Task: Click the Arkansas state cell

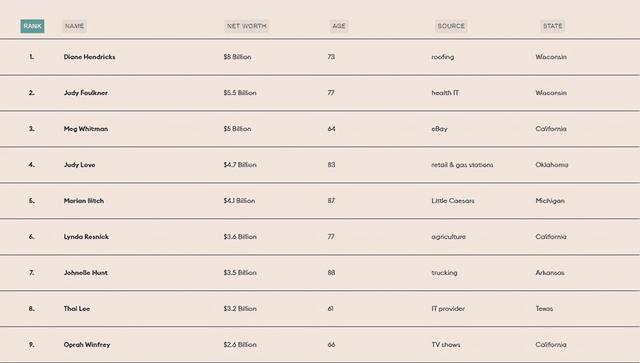Action: [x=550, y=273]
